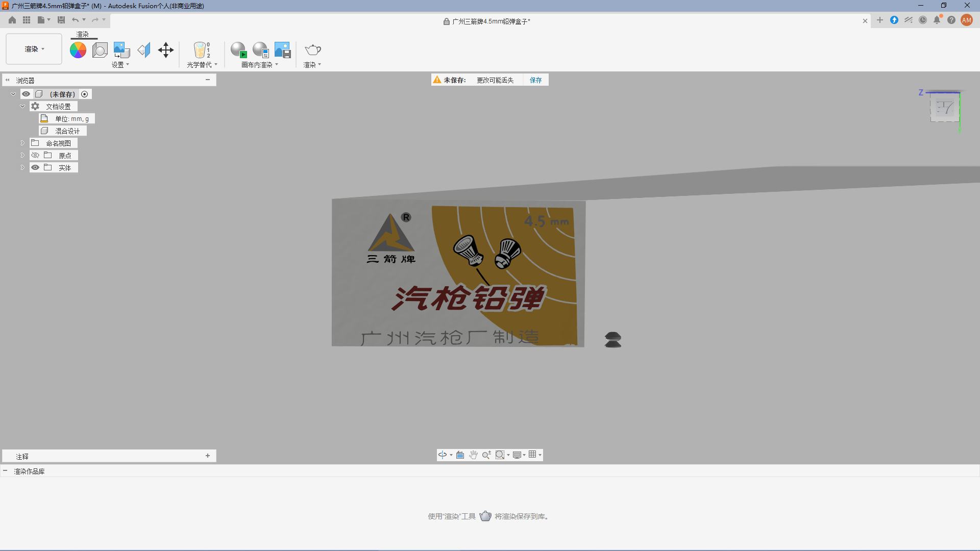This screenshot has width=980, height=551.
Task: Open the undo history dropdown arrow
Action: pyautogui.click(x=84, y=20)
